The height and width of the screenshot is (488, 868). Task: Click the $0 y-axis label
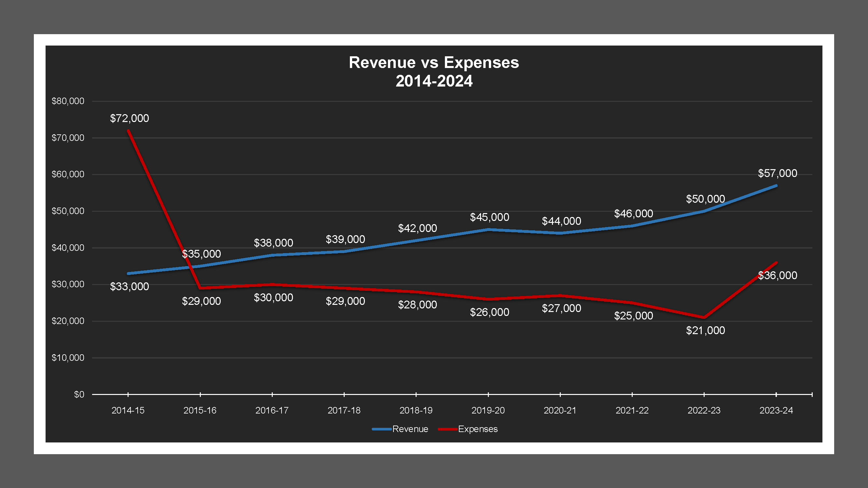click(x=79, y=394)
